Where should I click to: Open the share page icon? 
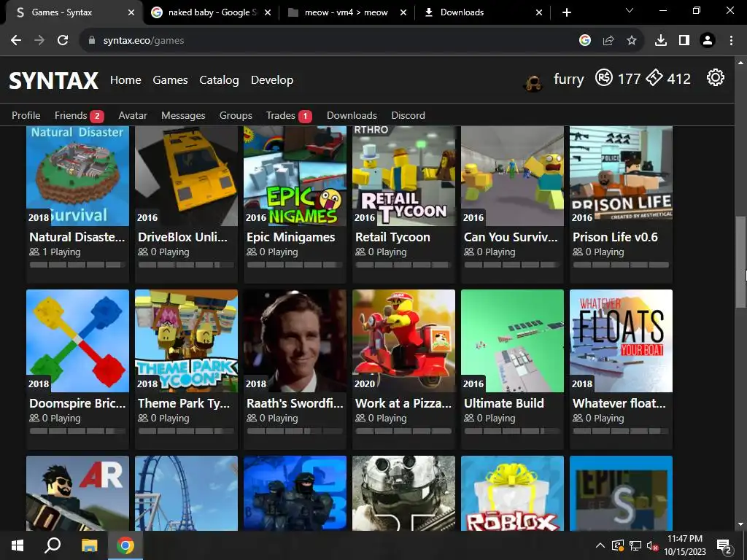coord(608,41)
